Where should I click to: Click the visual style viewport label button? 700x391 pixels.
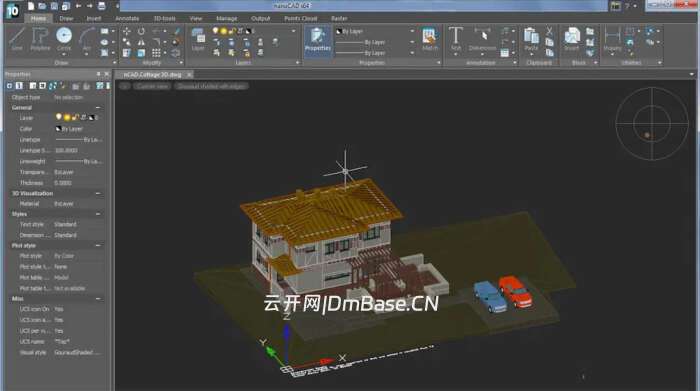212,86
